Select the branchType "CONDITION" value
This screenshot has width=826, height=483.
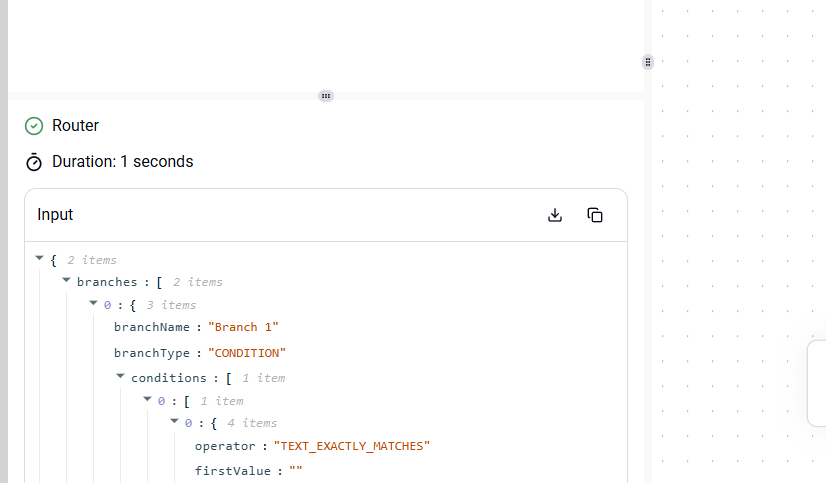pos(247,353)
